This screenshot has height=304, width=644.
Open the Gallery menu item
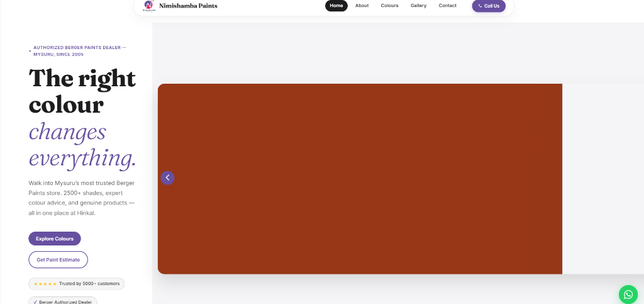418,6
